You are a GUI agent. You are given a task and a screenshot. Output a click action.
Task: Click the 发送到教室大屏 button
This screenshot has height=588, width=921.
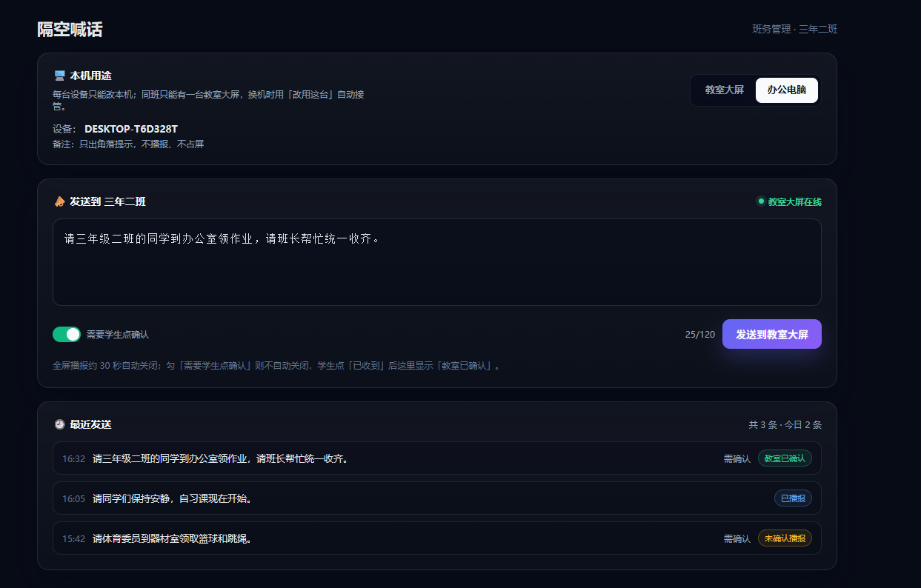pyautogui.click(x=772, y=334)
